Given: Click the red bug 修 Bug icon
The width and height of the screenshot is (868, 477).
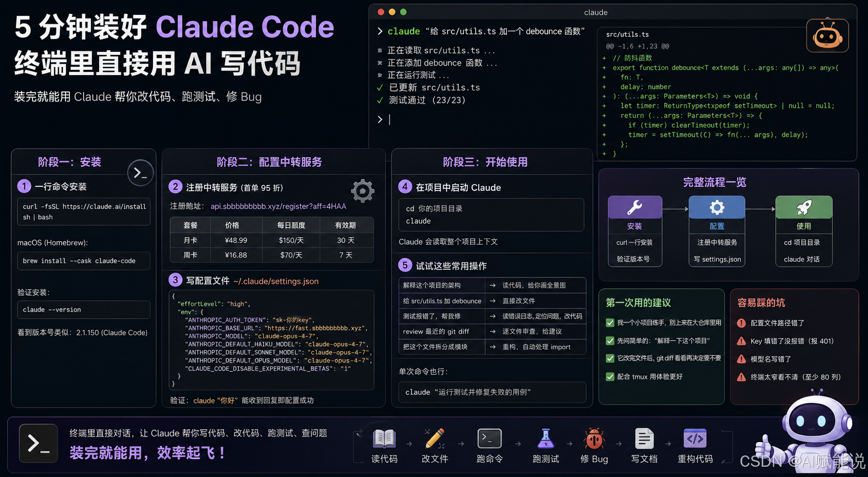Looking at the screenshot, I should coord(594,439).
